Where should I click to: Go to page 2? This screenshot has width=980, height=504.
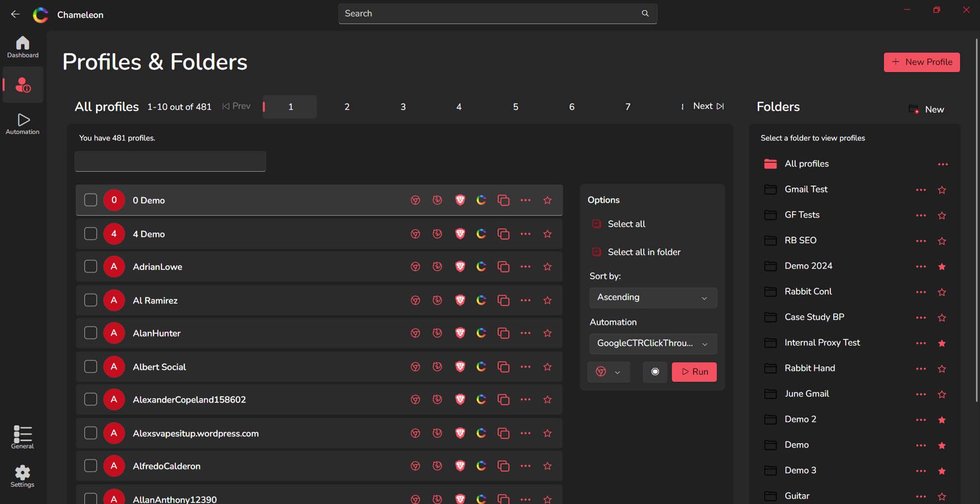[347, 107]
